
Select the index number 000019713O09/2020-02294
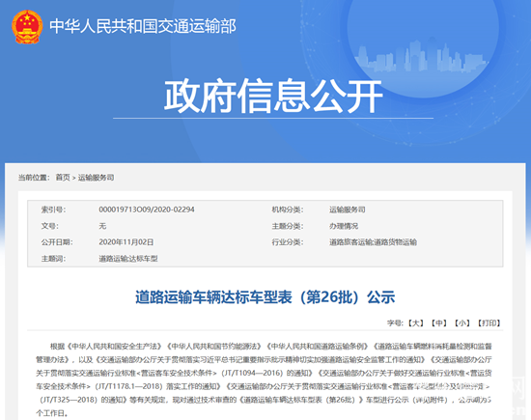[x=147, y=210]
